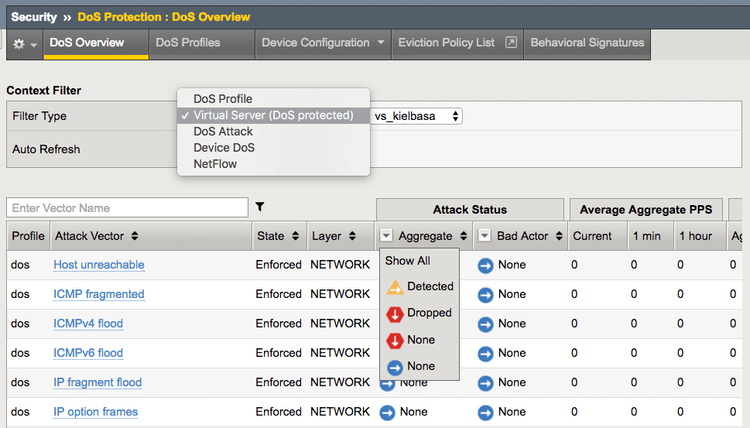Choose DoS Attack from filter type list
The height and width of the screenshot is (428, 750).
(223, 131)
